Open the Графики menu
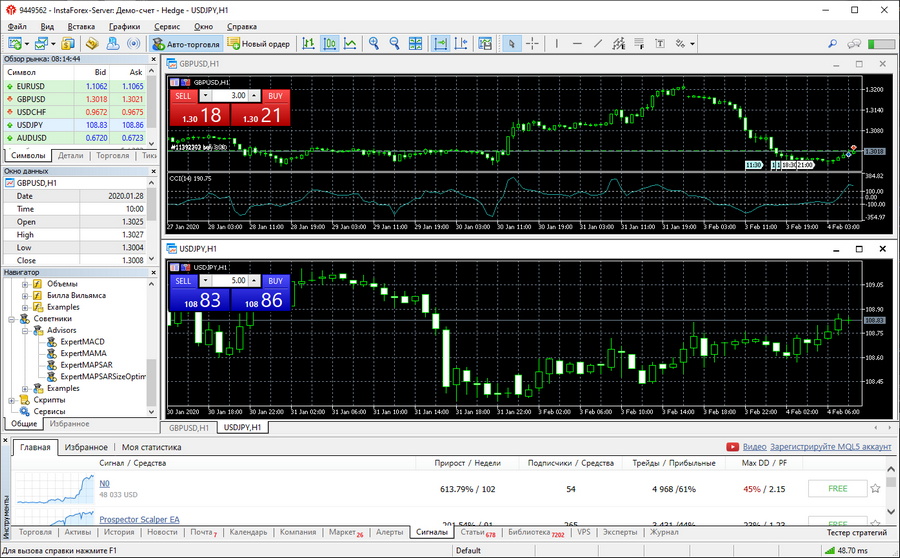 [125, 26]
